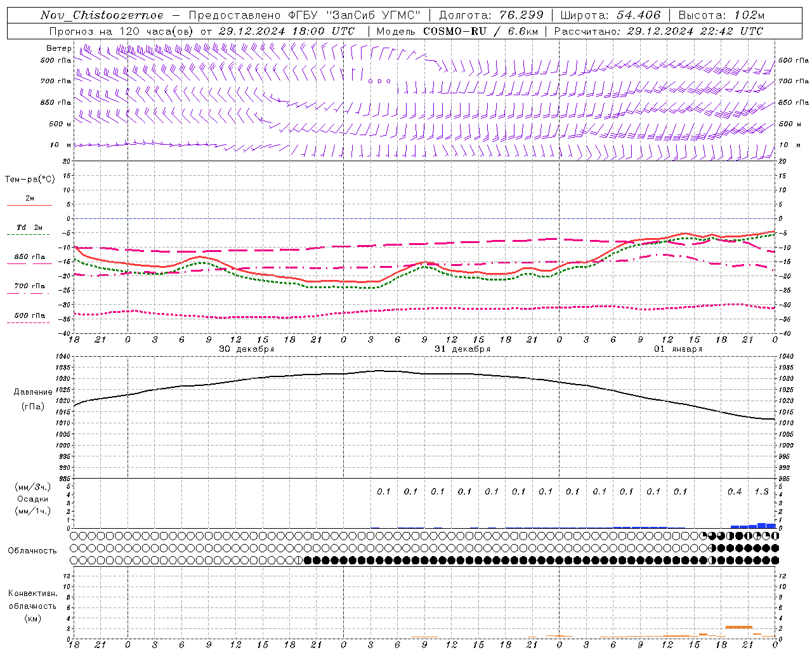This screenshot has width=812, height=650.
Task: Click the three calm-wind circles at 700 гПа
Action: click(379, 81)
